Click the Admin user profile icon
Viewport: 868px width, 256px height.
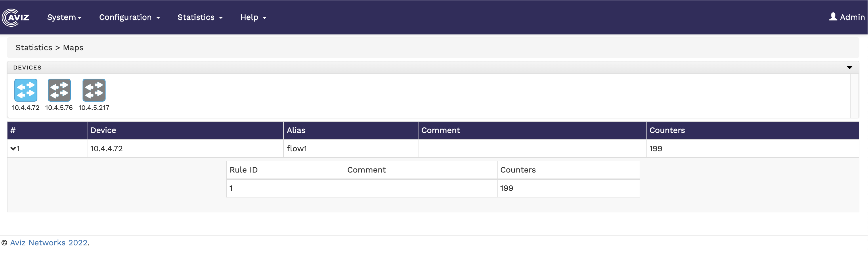point(833,17)
